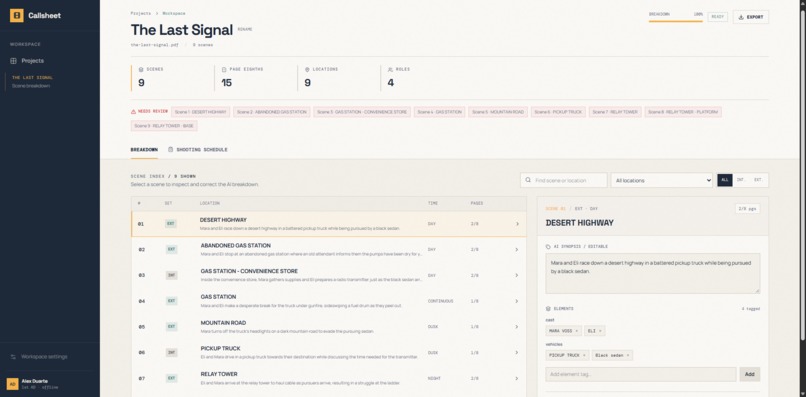Viewport: 806px width, 397px height.
Task: Click the Export download icon
Action: pyautogui.click(x=741, y=17)
